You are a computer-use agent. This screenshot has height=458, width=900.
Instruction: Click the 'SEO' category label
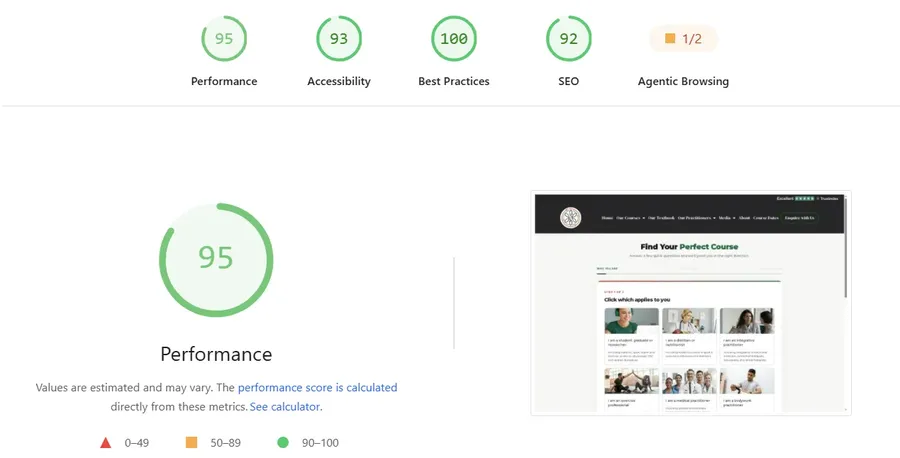point(568,81)
